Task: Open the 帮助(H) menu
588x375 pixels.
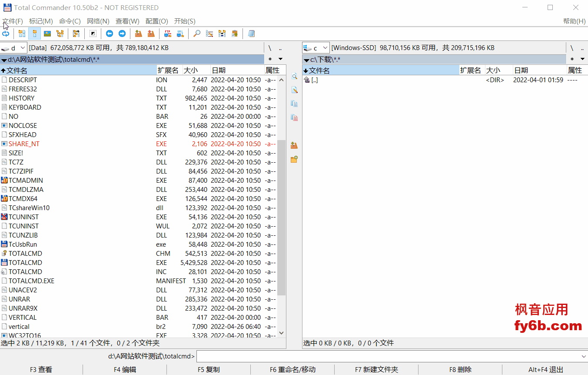Action: tap(574, 21)
